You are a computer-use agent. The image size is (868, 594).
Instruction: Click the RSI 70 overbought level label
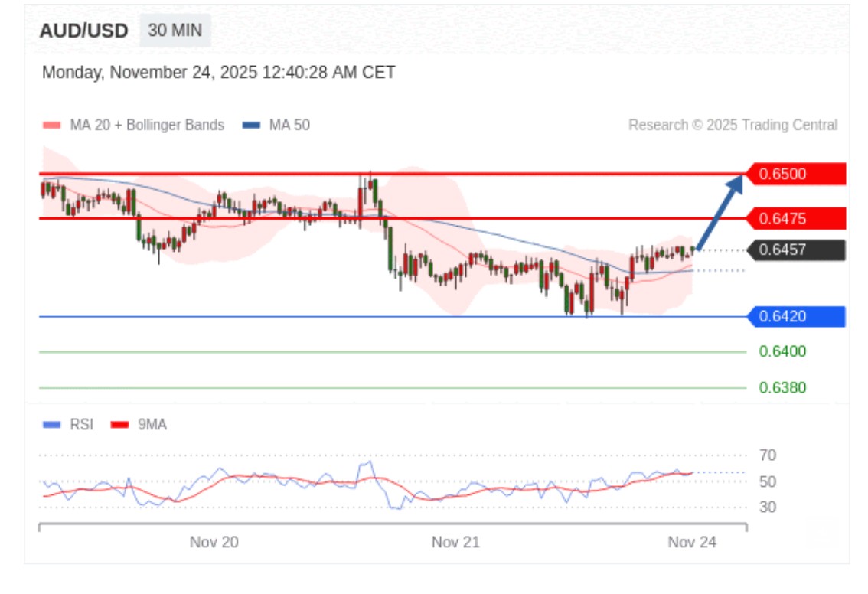[767, 455]
